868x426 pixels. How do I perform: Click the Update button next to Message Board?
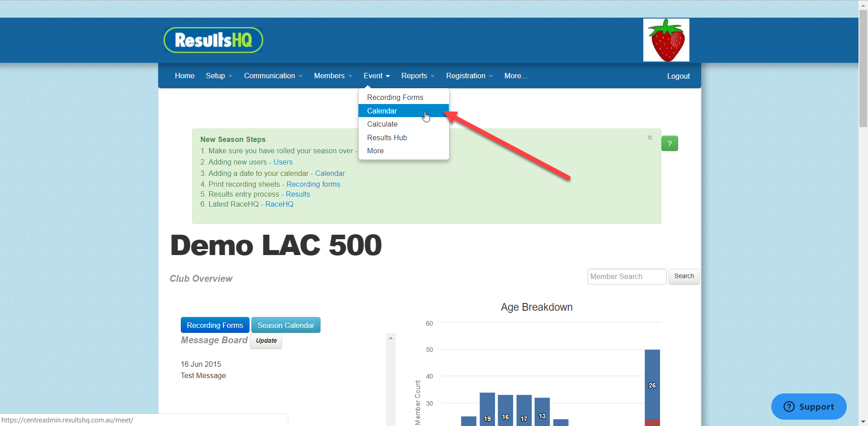pyautogui.click(x=266, y=341)
